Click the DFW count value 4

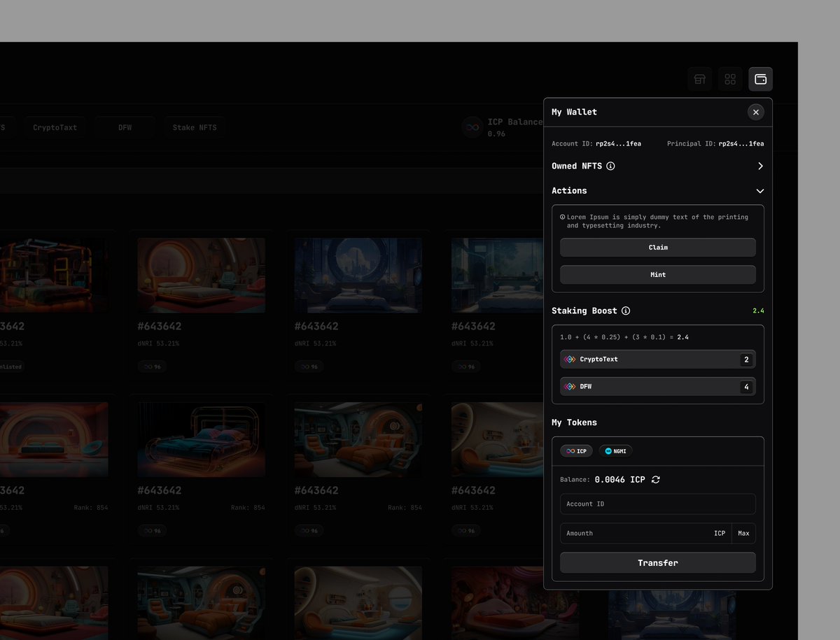click(746, 387)
